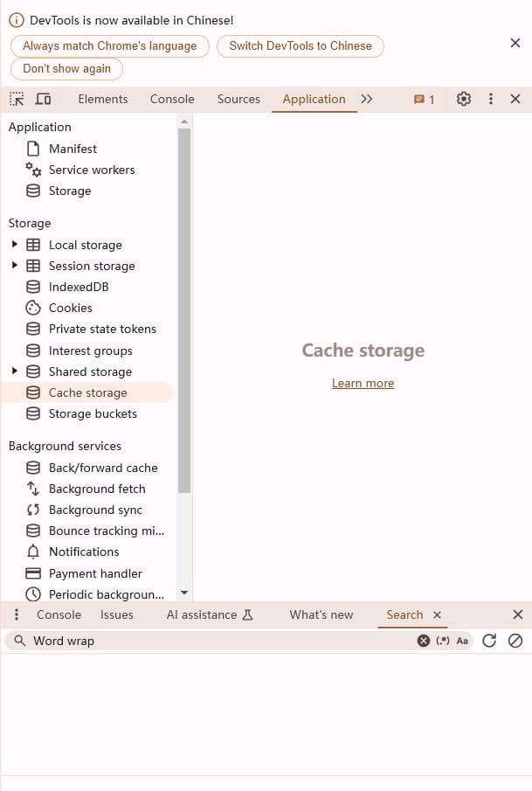Toggle the device toolbar icon

click(x=43, y=99)
